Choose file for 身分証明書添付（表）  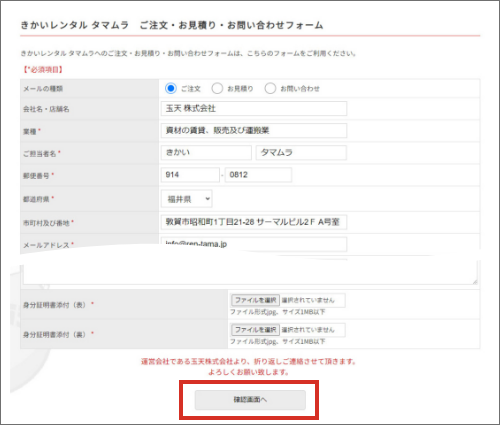[x=255, y=300]
